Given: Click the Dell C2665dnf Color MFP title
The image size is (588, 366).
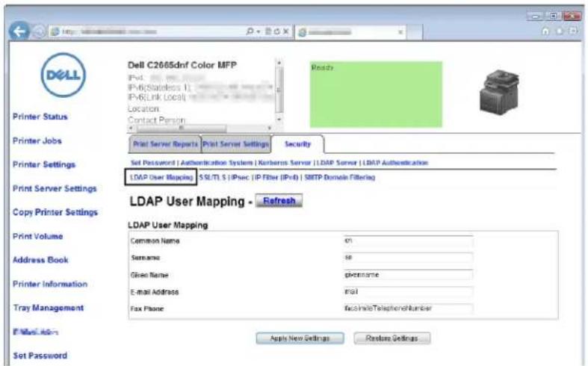Looking at the screenshot, I should click(x=182, y=65).
